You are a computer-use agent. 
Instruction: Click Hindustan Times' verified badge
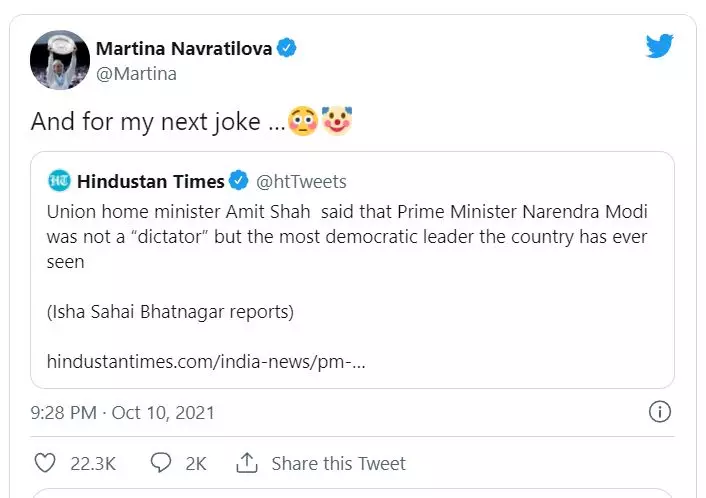pyautogui.click(x=239, y=181)
